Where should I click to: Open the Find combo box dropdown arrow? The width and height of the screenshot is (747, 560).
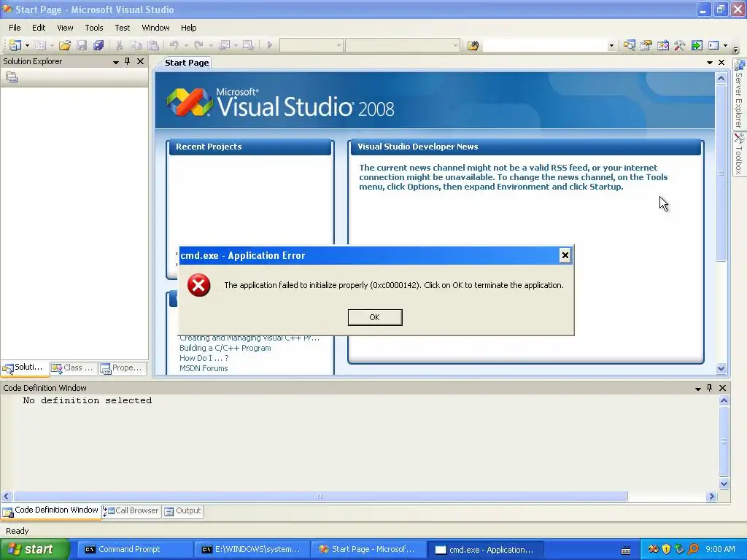(611, 46)
